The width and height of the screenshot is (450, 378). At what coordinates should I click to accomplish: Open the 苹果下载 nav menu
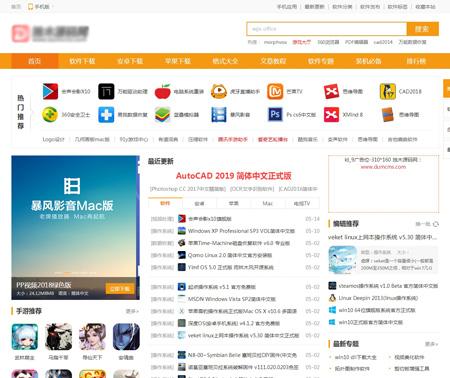[178, 61]
